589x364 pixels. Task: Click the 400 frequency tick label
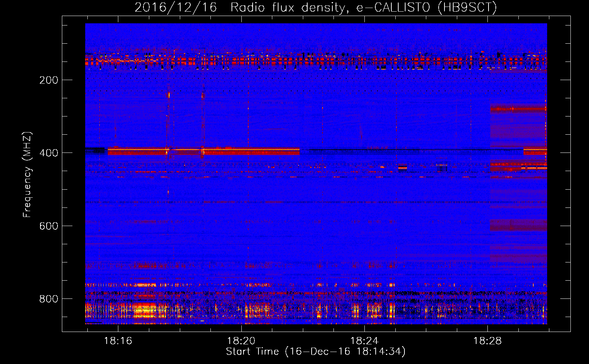pos(49,153)
